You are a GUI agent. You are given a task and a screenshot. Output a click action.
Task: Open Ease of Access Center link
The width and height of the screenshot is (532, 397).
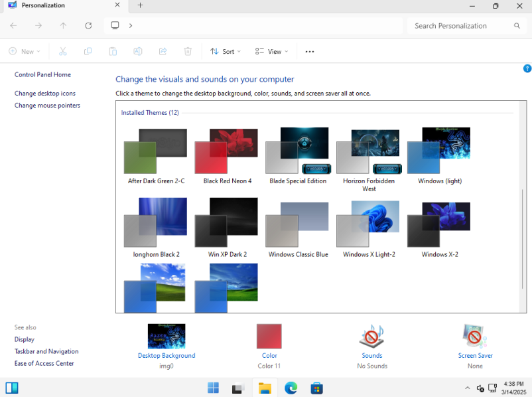tap(44, 363)
